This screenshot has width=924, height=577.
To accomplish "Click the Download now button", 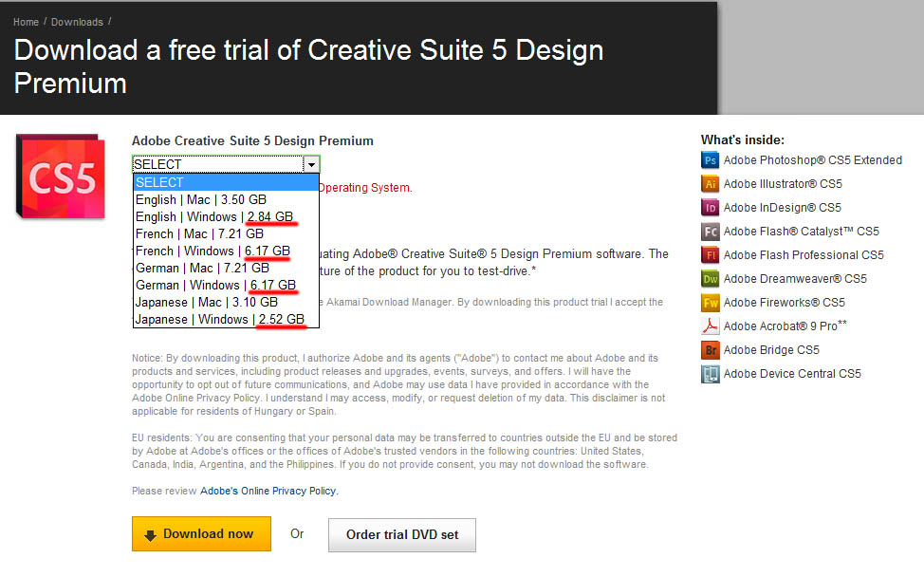I will click(x=201, y=534).
